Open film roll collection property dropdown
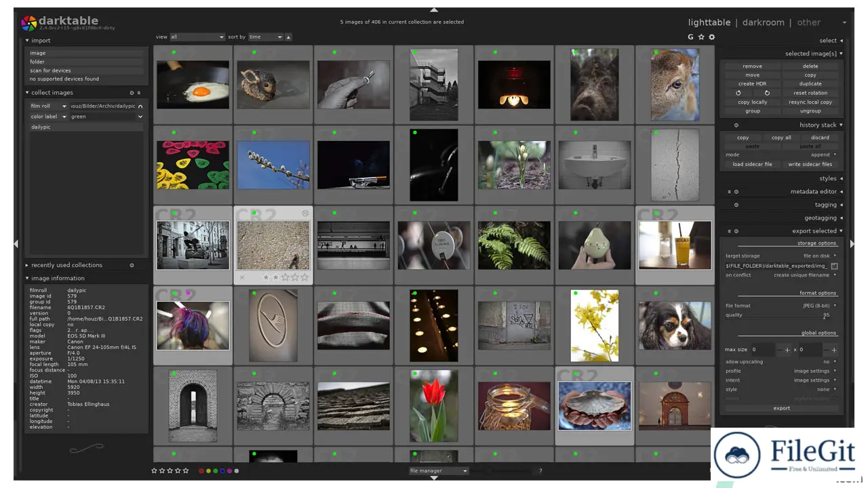This screenshot has width=868, height=488. coord(48,106)
